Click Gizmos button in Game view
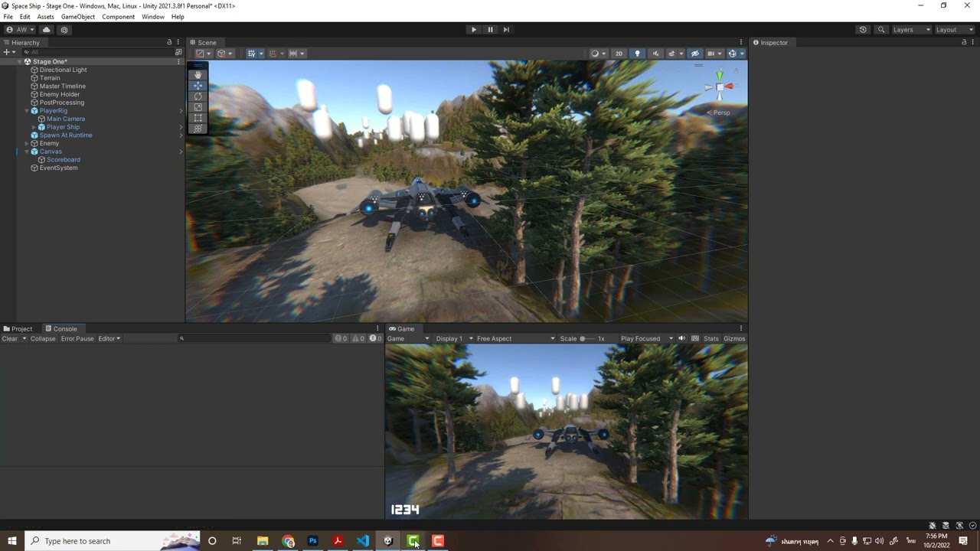Image resolution: width=980 pixels, height=551 pixels. point(734,338)
